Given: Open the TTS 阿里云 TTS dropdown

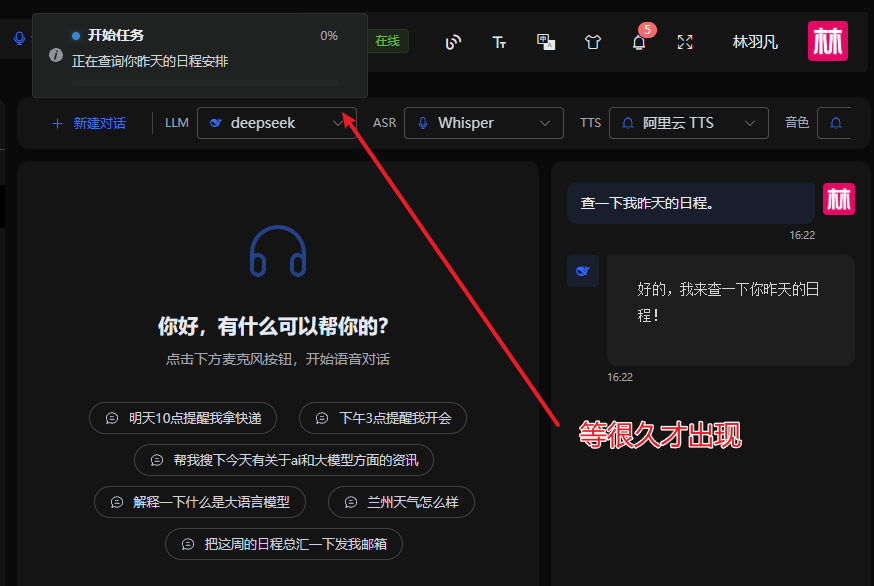Looking at the screenshot, I should [x=689, y=123].
